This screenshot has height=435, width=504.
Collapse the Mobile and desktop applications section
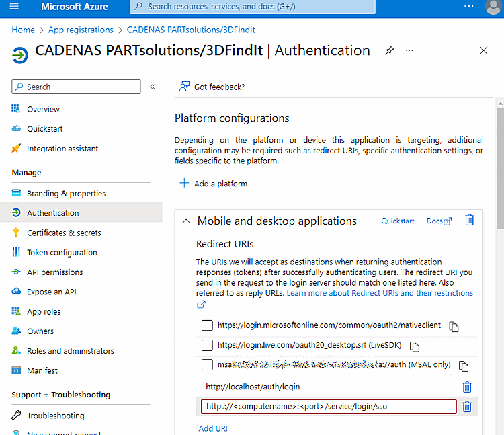[185, 221]
